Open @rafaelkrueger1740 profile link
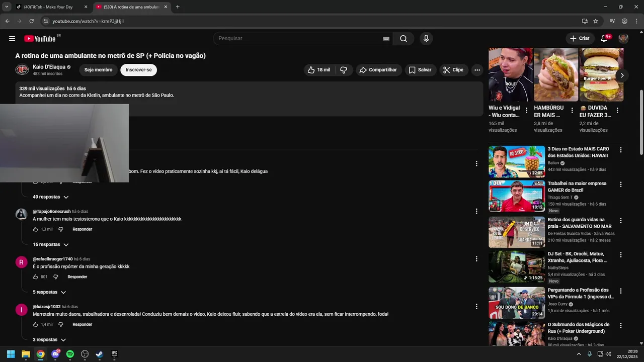Screen dimensions: 644x362 click(x=52, y=259)
